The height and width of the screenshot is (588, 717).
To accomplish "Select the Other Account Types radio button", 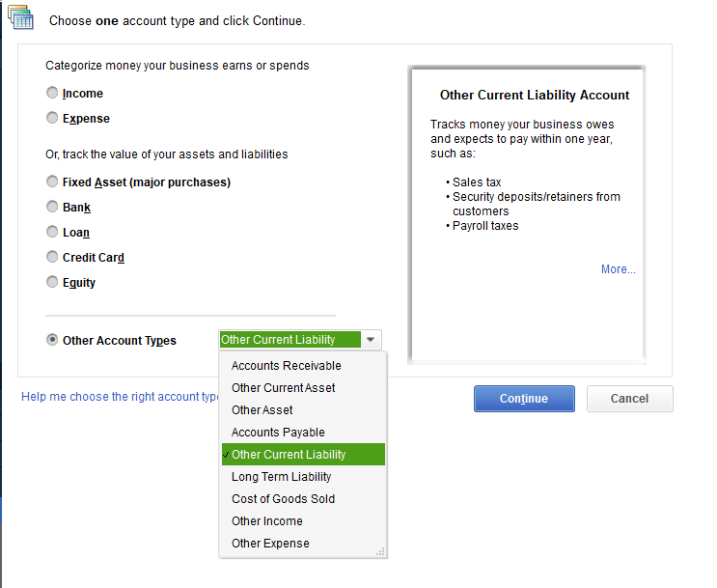I will pyautogui.click(x=52, y=340).
